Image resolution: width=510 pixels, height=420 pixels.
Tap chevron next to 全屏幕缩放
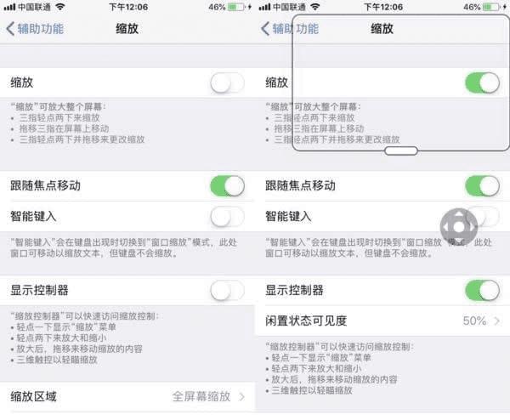click(x=241, y=396)
